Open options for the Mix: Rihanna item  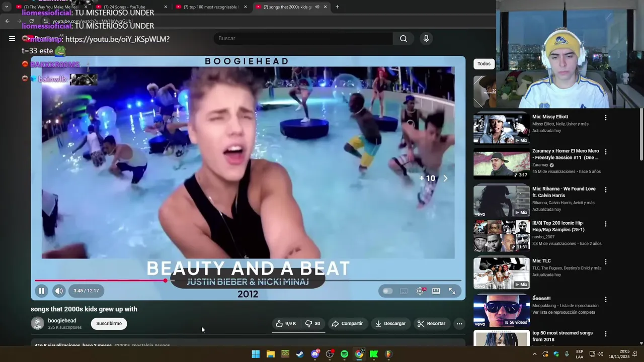click(x=606, y=190)
